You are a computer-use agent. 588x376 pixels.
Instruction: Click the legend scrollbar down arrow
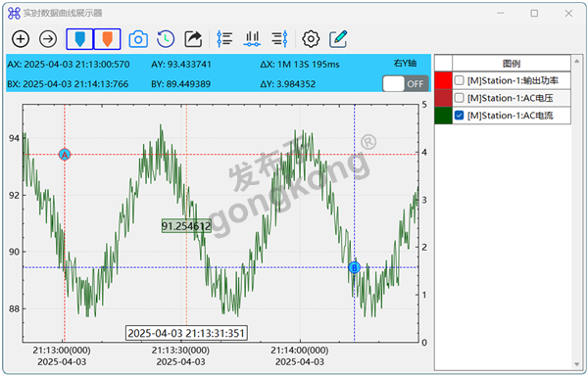pos(577,364)
